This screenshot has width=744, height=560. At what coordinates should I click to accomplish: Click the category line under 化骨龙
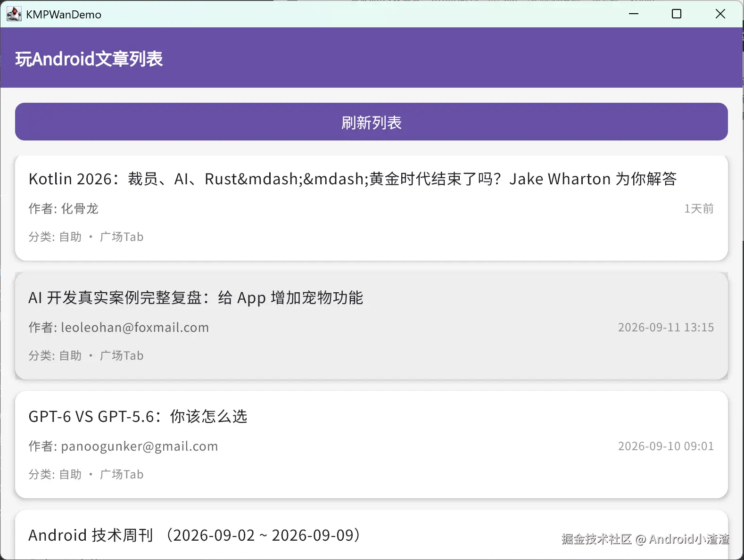[86, 237]
